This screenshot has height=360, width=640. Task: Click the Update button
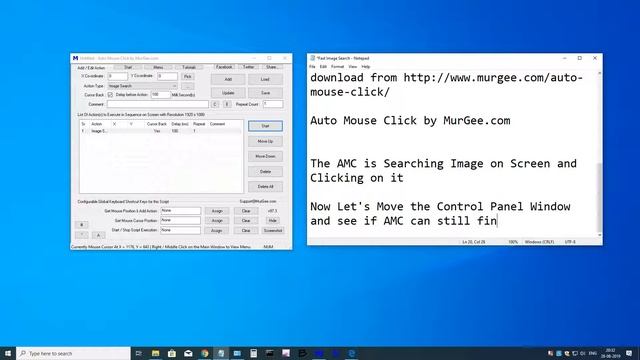coord(228,93)
